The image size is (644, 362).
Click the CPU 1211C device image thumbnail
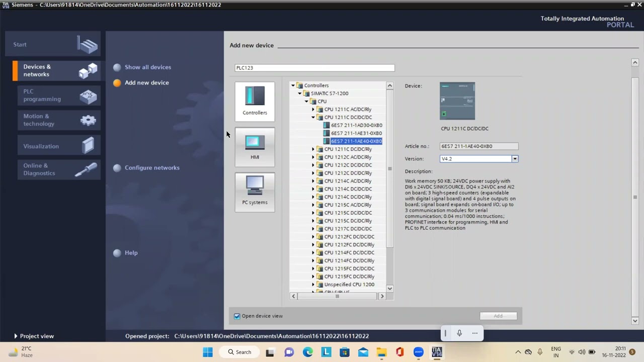click(x=457, y=101)
